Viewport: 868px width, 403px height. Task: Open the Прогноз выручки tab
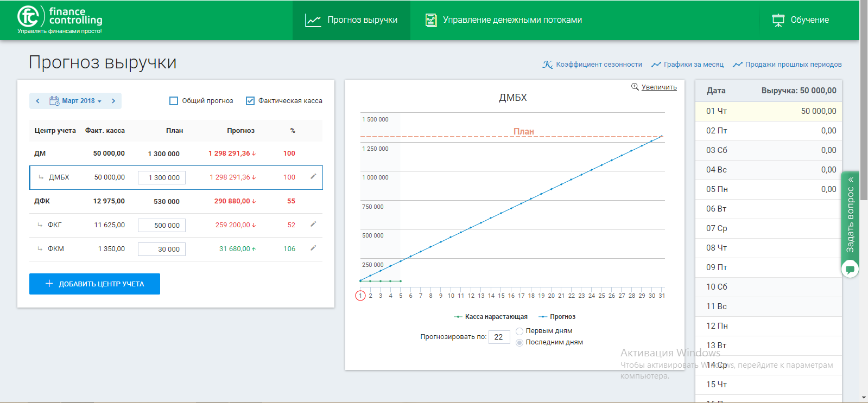(351, 20)
